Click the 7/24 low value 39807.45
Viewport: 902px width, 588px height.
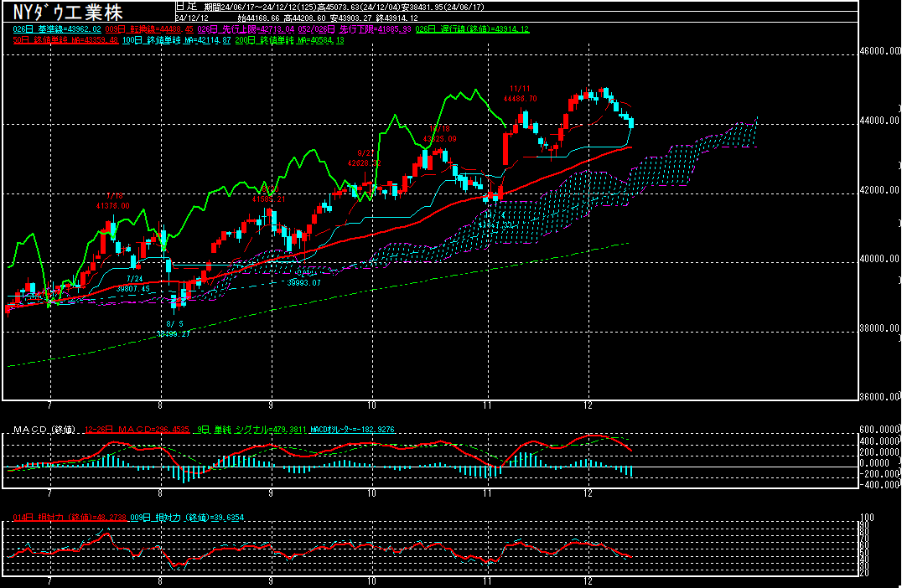133,289
